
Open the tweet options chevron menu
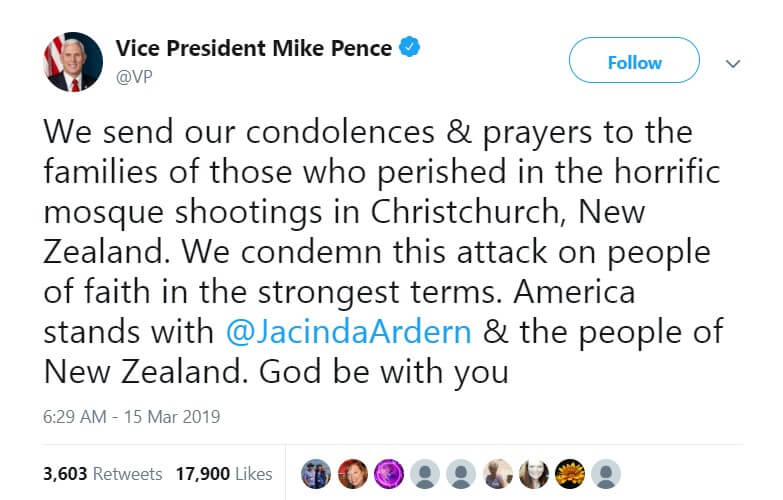pyautogui.click(x=733, y=63)
